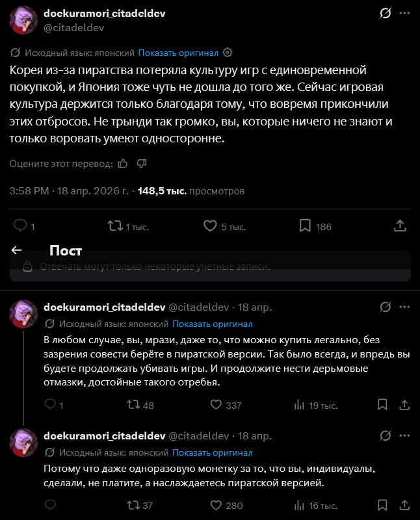Go back using the arrow next to Пост

pyautogui.click(x=17, y=250)
